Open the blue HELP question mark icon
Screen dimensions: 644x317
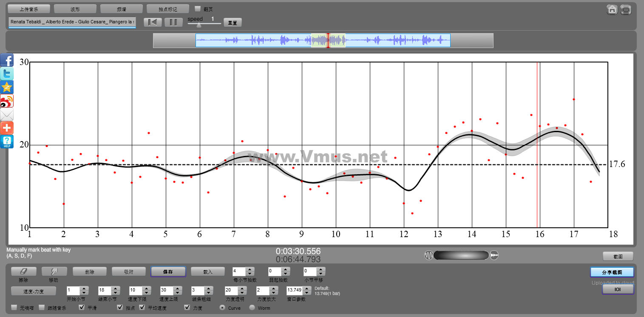click(7, 142)
